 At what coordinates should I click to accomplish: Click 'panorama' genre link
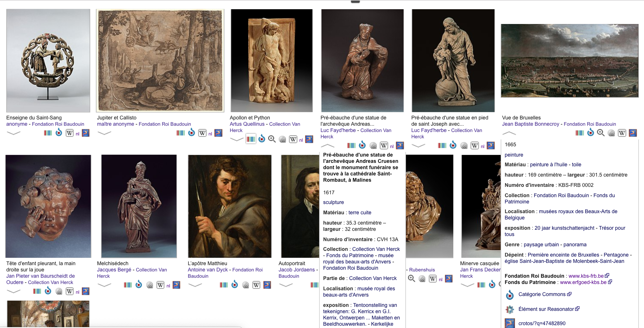(x=575, y=245)
